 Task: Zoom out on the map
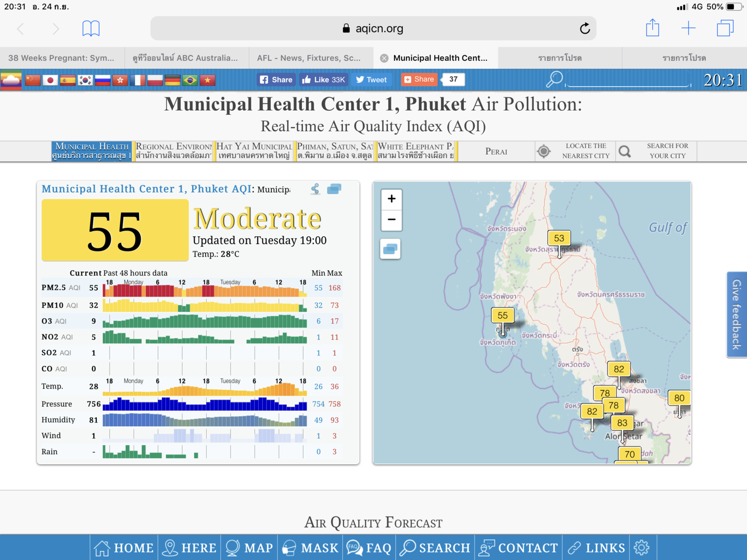point(391,220)
